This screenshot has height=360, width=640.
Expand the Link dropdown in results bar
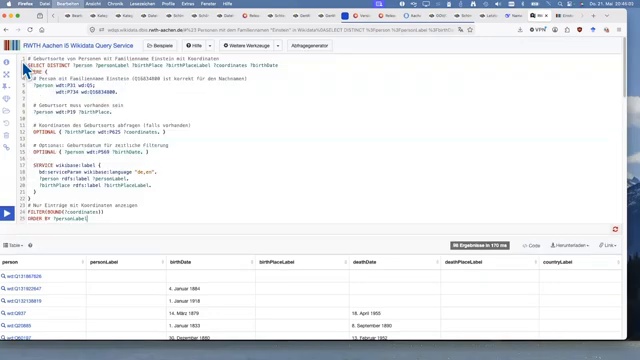pyautogui.click(x=607, y=245)
